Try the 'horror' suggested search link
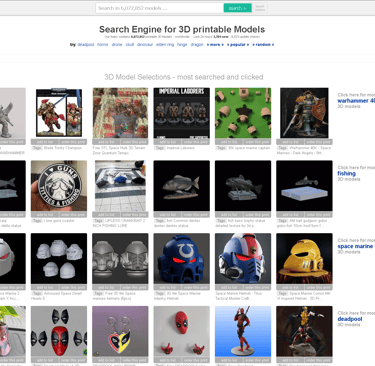Screen dimensions: 375x366 [x=103, y=45]
